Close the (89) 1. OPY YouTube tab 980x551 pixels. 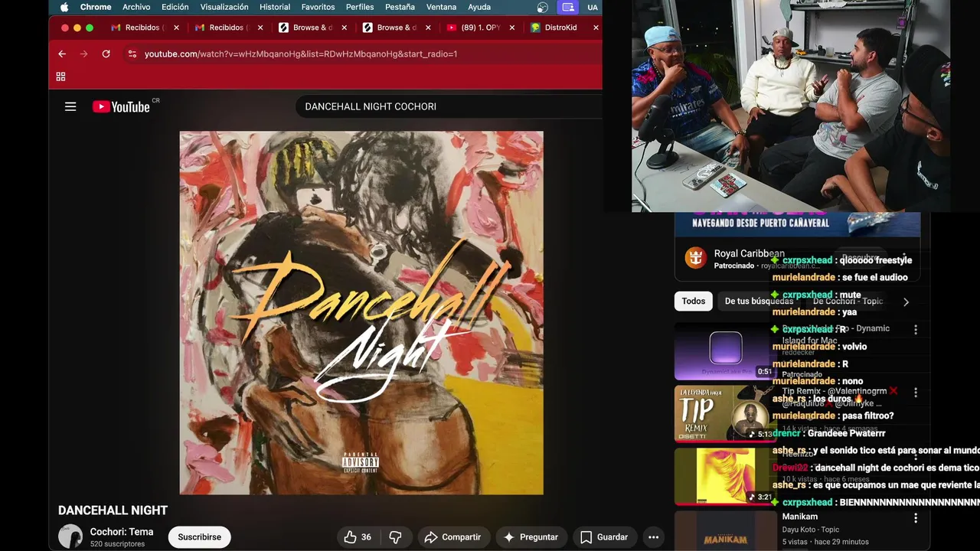pyautogui.click(x=512, y=28)
